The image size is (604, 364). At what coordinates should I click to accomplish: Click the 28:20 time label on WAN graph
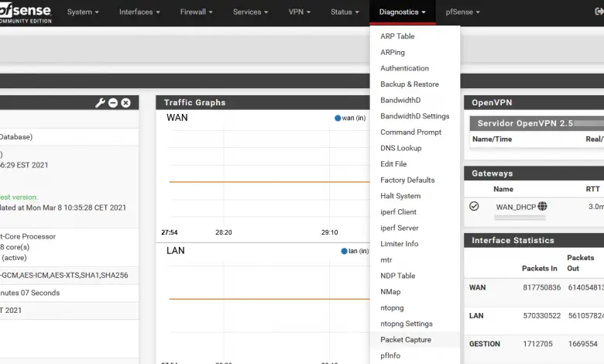click(224, 232)
